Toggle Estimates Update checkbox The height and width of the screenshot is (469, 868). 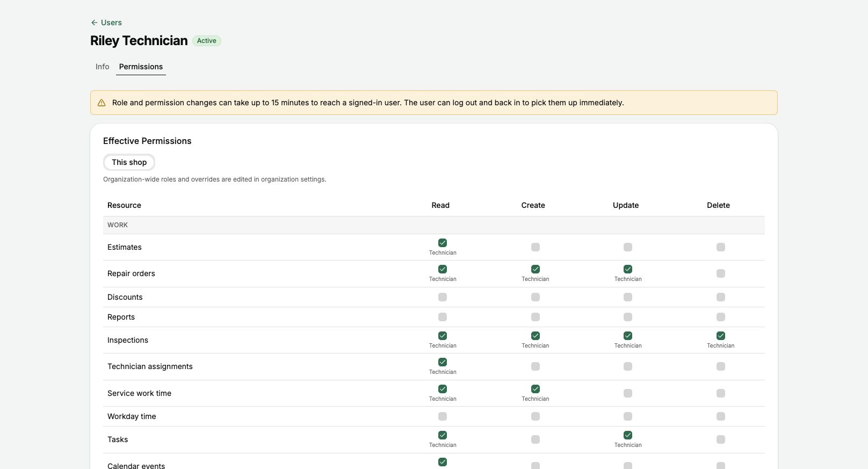628,247
